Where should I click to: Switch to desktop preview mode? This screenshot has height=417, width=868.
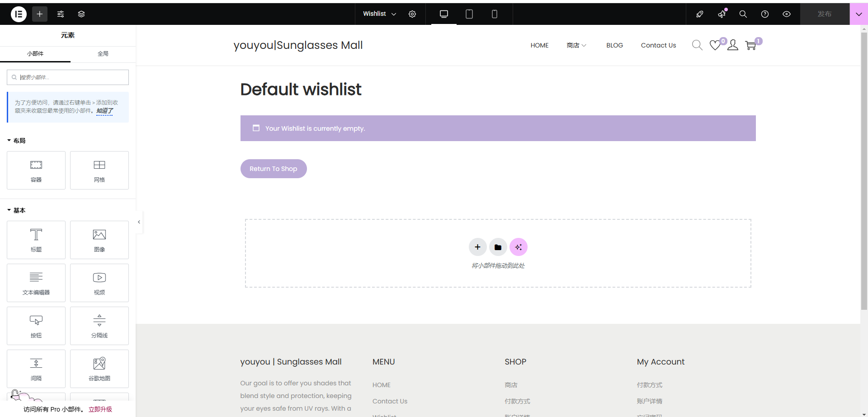click(x=444, y=14)
